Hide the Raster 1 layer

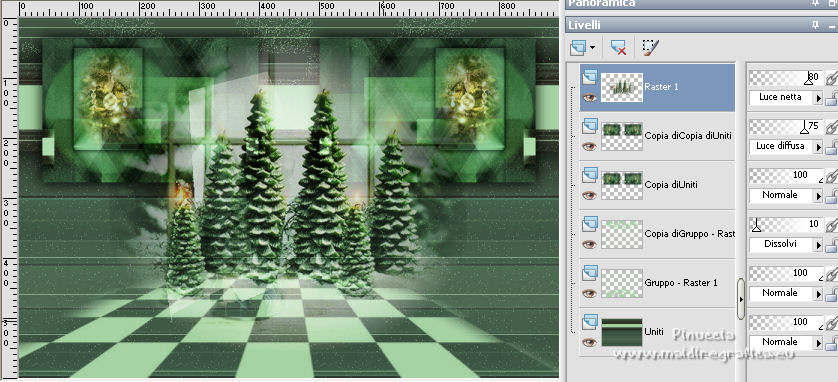click(x=589, y=98)
